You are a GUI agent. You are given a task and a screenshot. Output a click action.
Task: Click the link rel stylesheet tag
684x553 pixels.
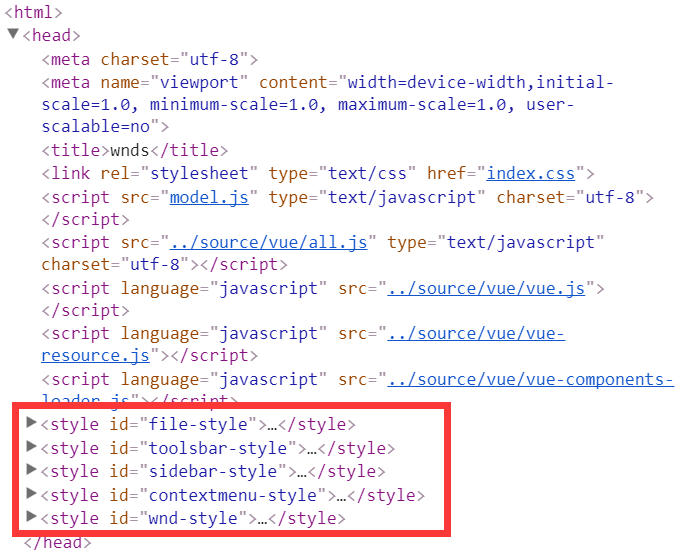click(x=318, y=174)
